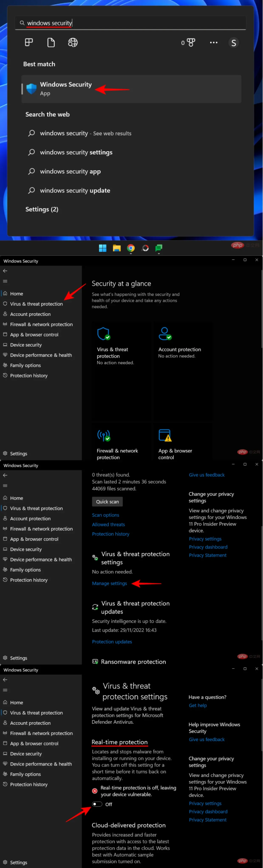Viewport: 263px width, 868px height.
Task: Toggle hamburger menu in Real-time protection window
Action: [x=5, y=690]
